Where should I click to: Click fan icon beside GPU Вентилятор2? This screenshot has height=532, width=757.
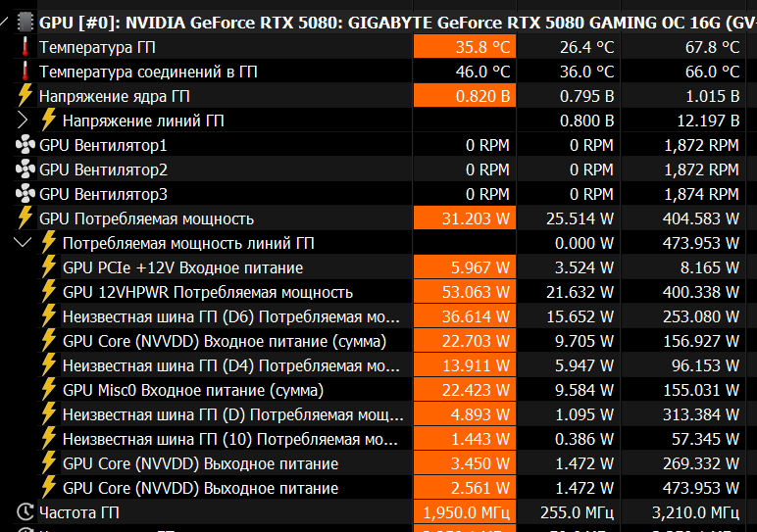(25, 169)
